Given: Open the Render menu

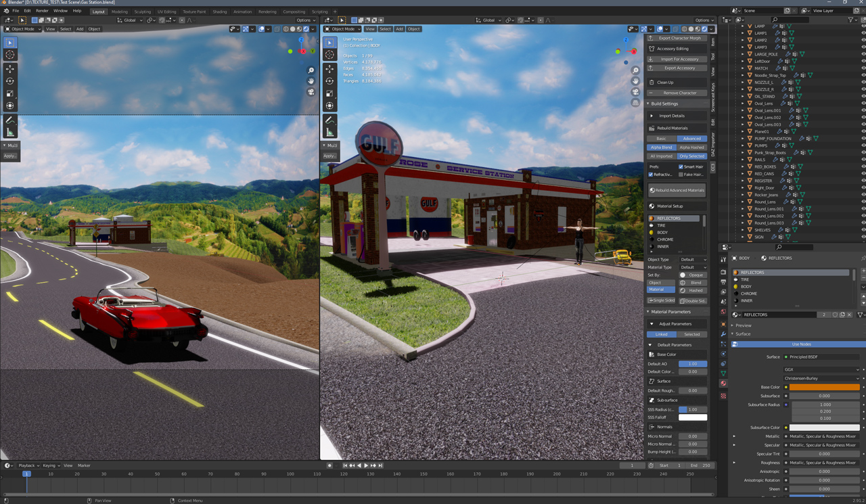Looking at the screenshot, I should 42,12.
